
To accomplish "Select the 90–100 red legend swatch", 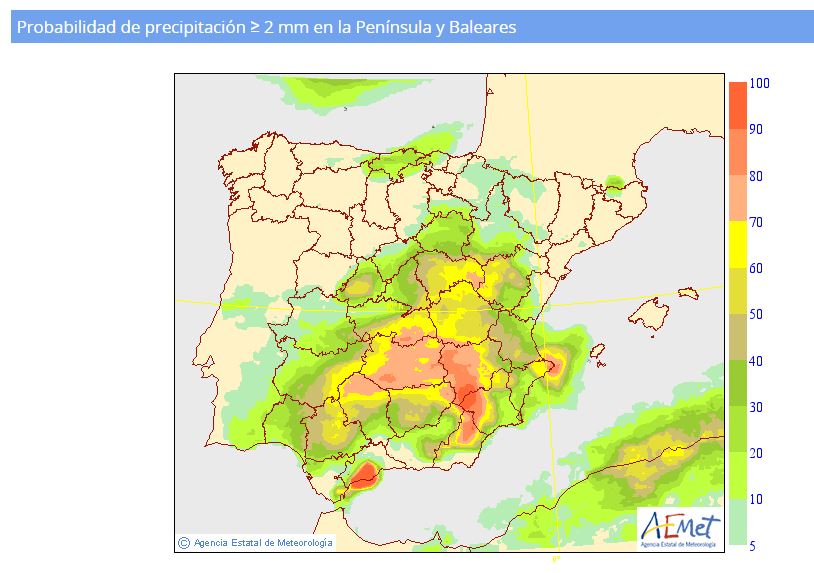I will [737, 106].
